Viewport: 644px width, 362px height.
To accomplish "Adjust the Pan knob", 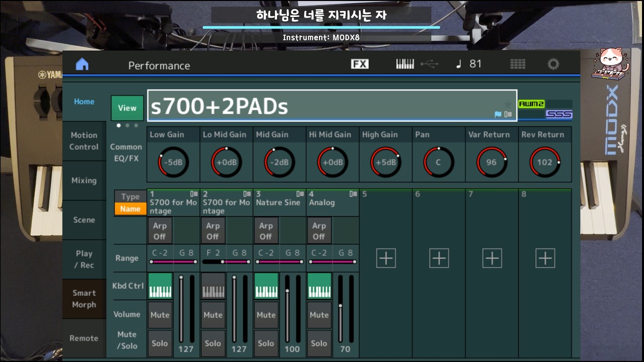I will [x=439, y=162].
